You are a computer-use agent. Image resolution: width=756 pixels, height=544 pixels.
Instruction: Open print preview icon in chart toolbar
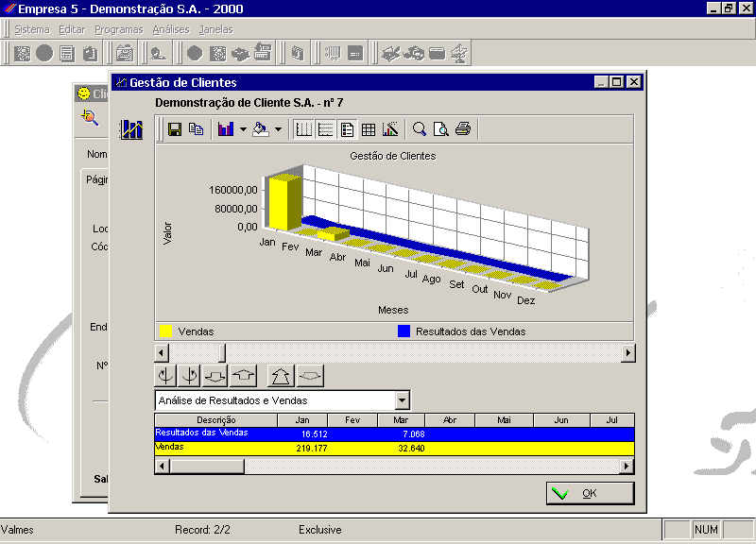(x=440, y=129)
